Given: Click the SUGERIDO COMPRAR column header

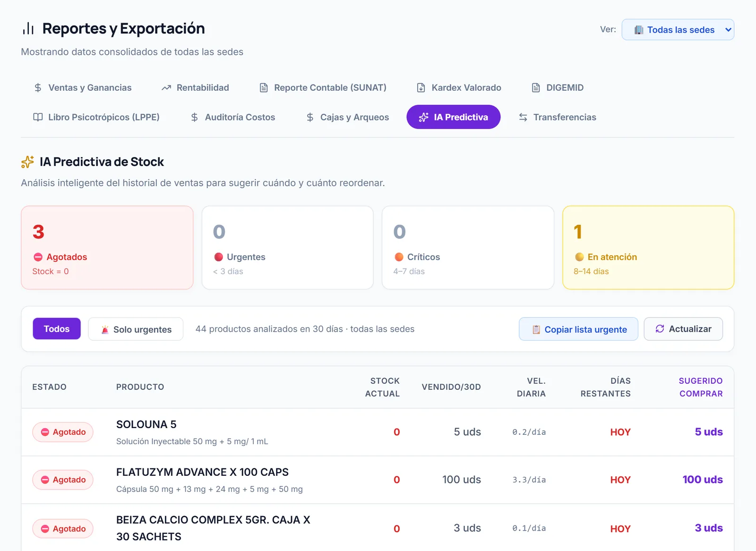Looking at the screenshot, I should [701, 387].
